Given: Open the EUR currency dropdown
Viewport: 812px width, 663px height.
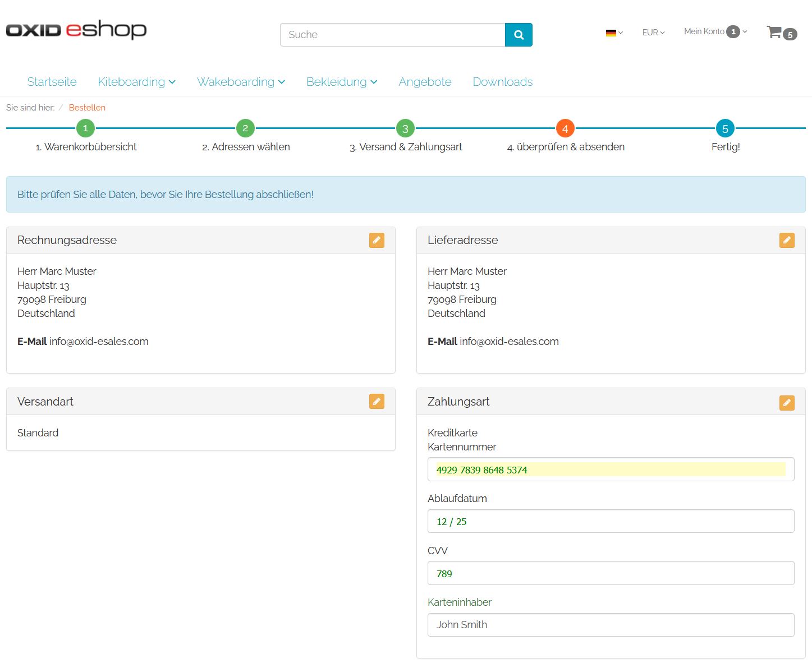Looking at the screenshot, I should [653, 33].
